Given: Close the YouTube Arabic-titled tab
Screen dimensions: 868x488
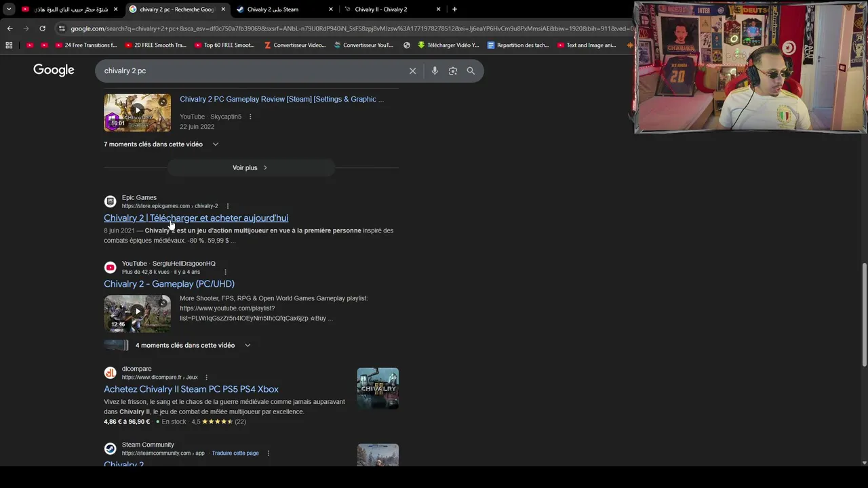Looking at the screenshot, I should 115,9.
